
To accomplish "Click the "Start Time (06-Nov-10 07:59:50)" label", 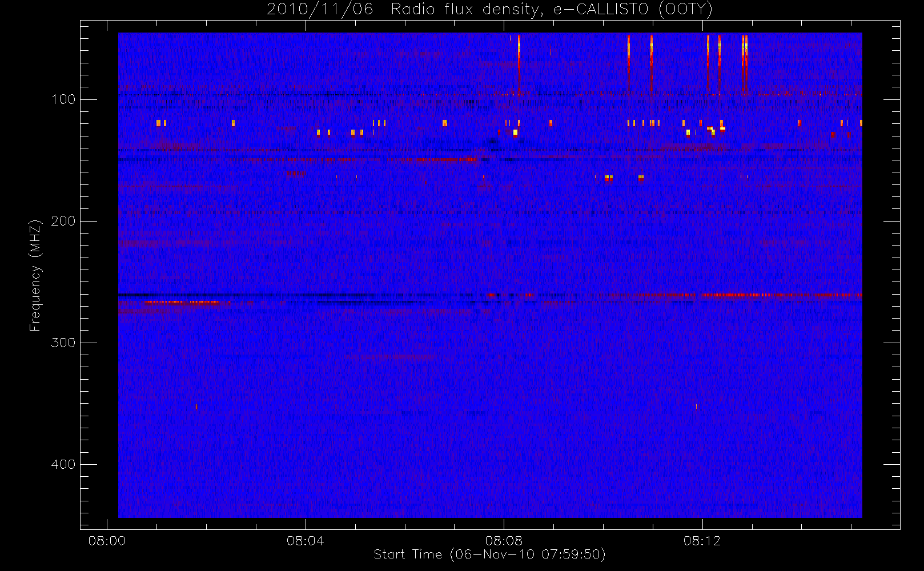I will [489, 554].
